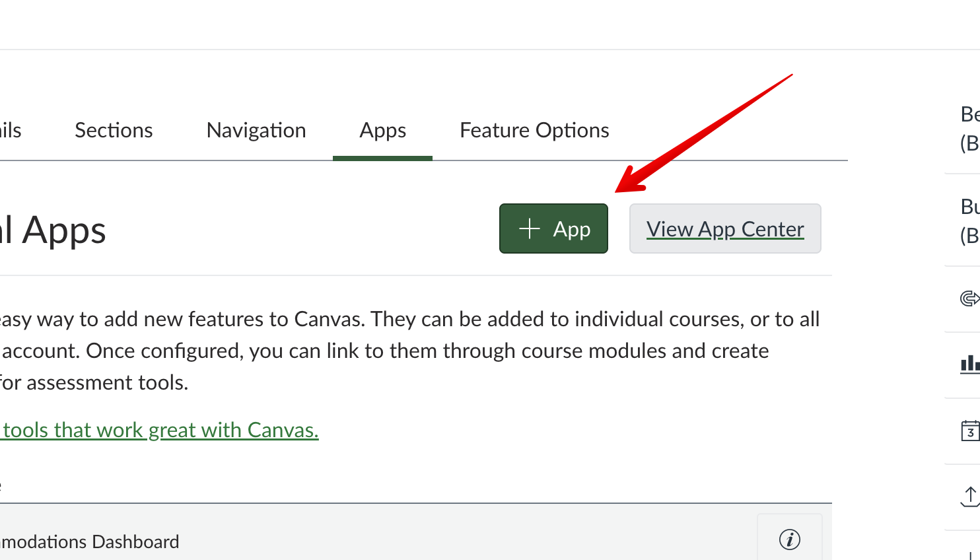Open the partially visible Course Details tab

pyautogui.click(x=11, y=131)
